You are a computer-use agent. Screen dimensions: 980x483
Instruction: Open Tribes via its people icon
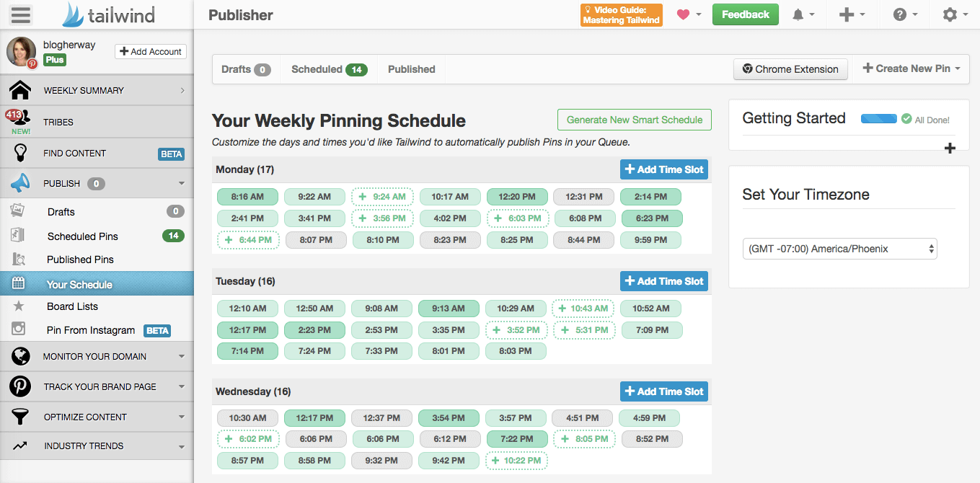click(x=19, y=120)
